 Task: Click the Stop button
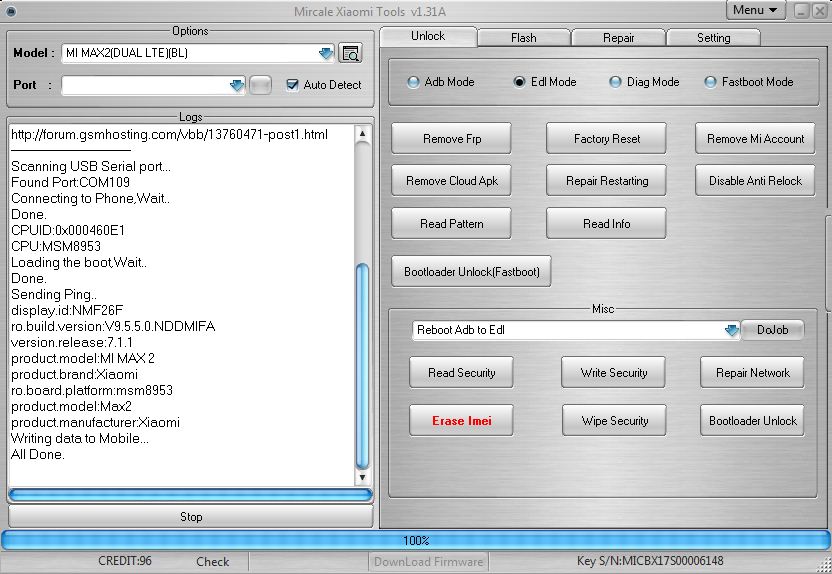pyautogui.click(x=191, y=517)
